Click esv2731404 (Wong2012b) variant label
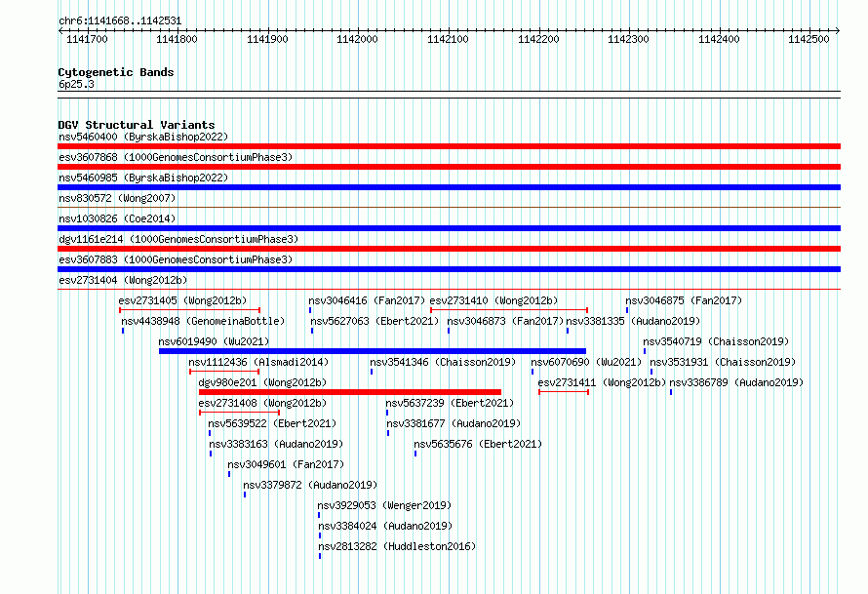 coord(123,280)
